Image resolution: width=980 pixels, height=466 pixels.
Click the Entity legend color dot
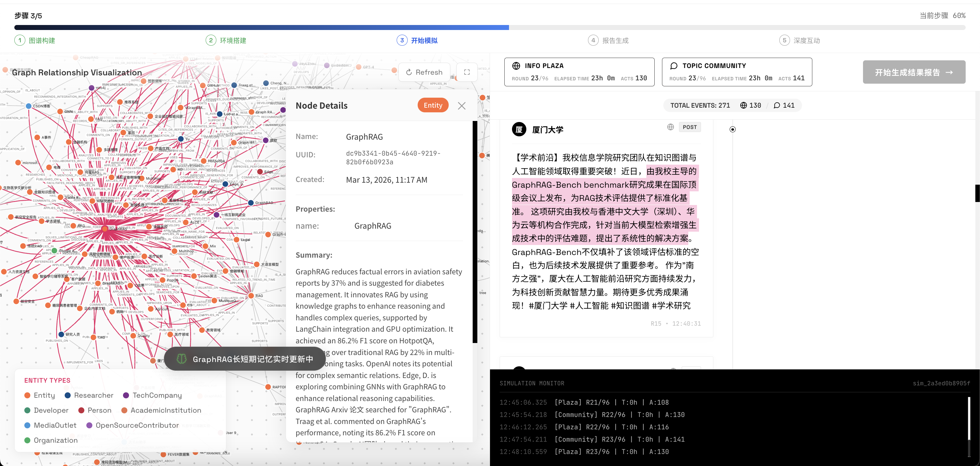click(x=27, y=395)
